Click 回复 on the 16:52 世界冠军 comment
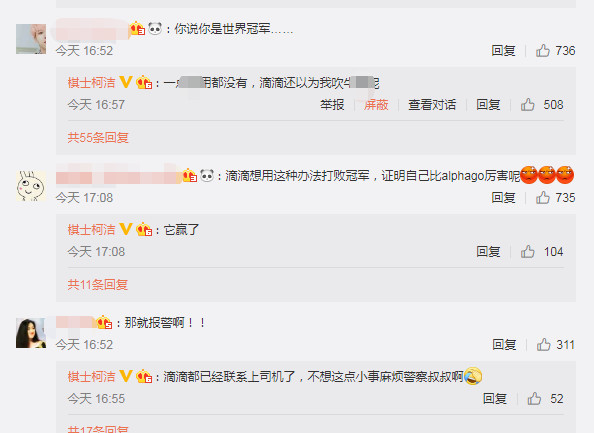Screen dimensions: 594x433 coord(503,50)
